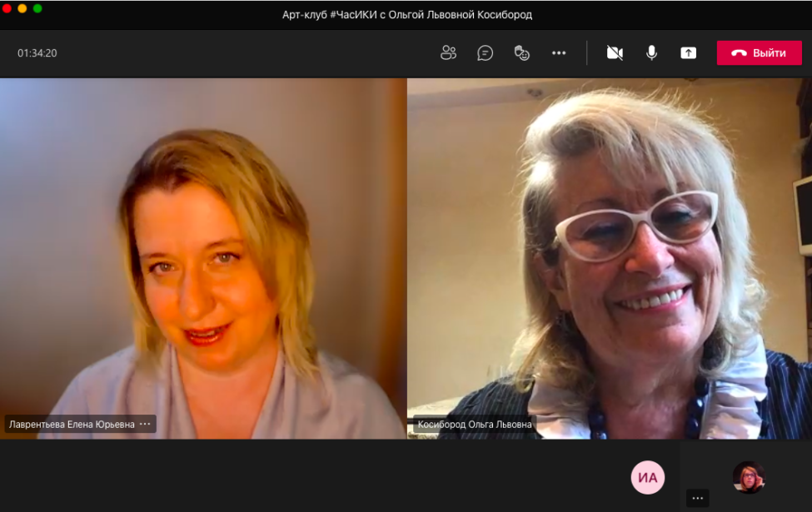The width and height of the screenshot is (812, 512).
Task: Open the participants list panel
Action: [448, 53]
